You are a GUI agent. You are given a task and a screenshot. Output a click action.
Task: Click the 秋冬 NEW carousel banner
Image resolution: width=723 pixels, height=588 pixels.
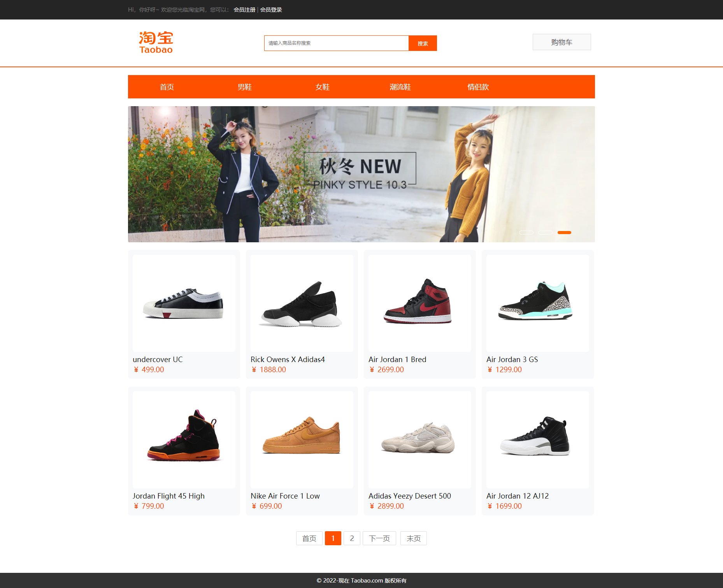pyautogui.click(x=361, y=174)
